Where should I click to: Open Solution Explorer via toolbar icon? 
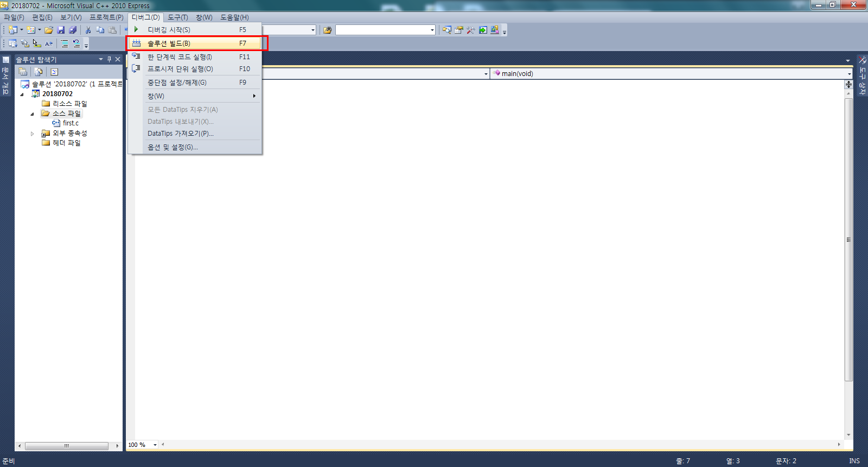(446, 30)
